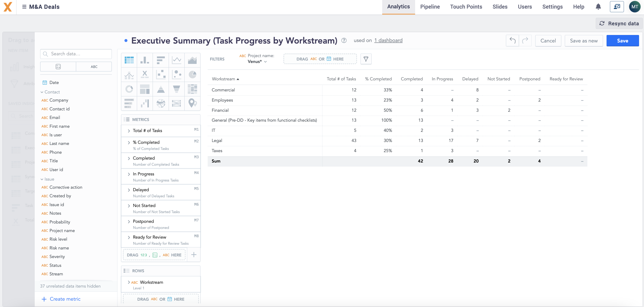Click the undo arrow button
Viewport: 644px width, 307px height.
pos(512,41)
